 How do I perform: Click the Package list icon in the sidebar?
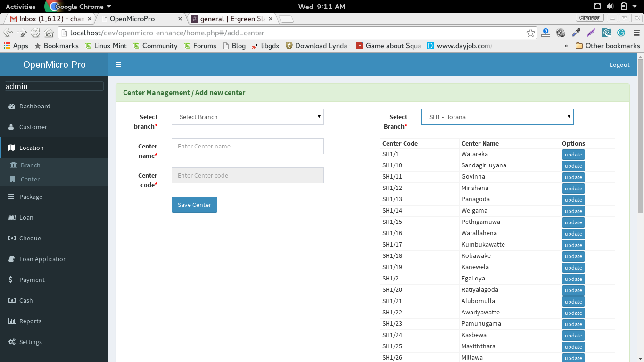pos(11,197)
